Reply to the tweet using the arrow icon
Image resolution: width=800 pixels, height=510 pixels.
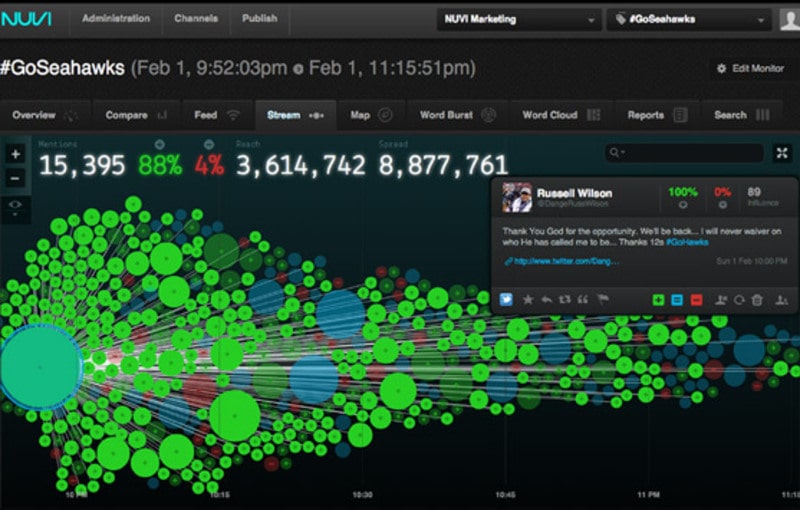546,299
